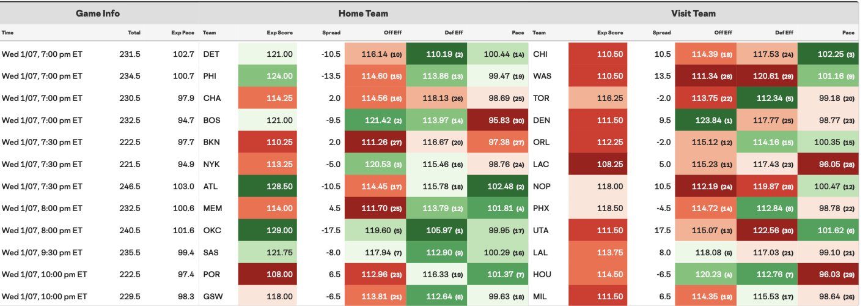Screen dimensions: 868x306
Task: Click the Visit Team group header
Action: (x=693, y=13)
